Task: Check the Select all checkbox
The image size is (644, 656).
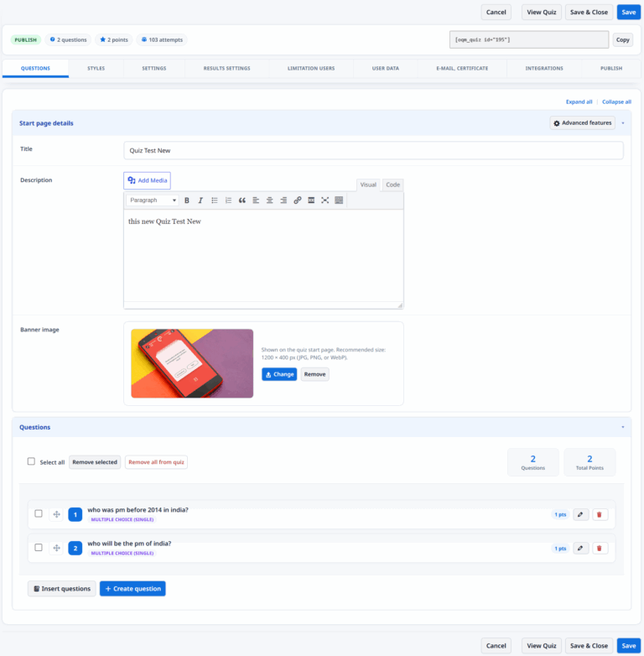Action: click(x=31, y=461)
